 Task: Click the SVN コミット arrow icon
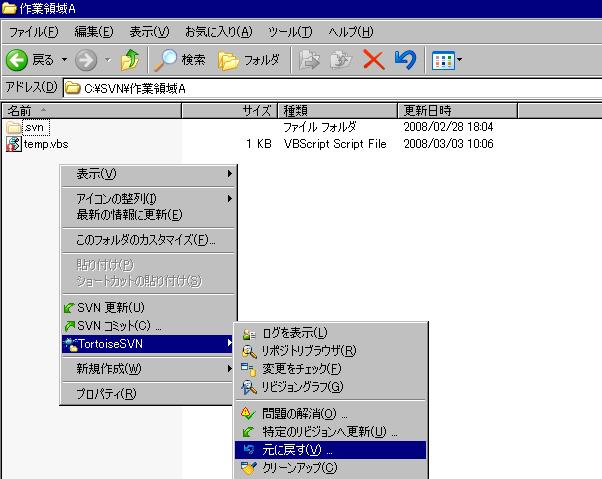click(x=69, y=326)
